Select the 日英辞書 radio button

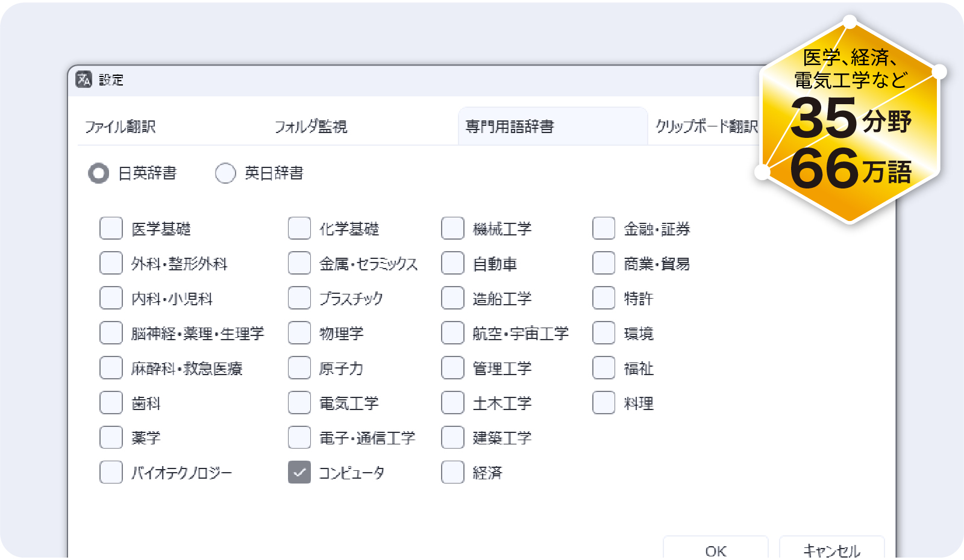[x=99, y=173]
